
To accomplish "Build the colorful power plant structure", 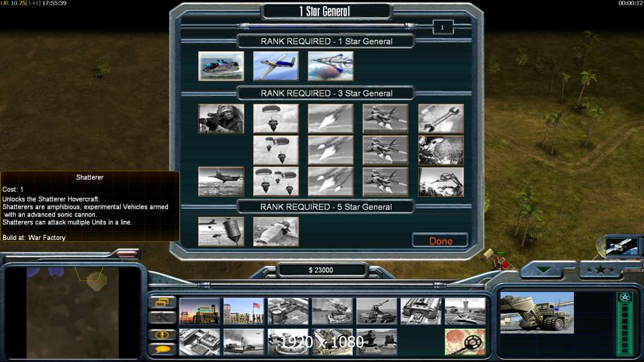I will point(199,311).
